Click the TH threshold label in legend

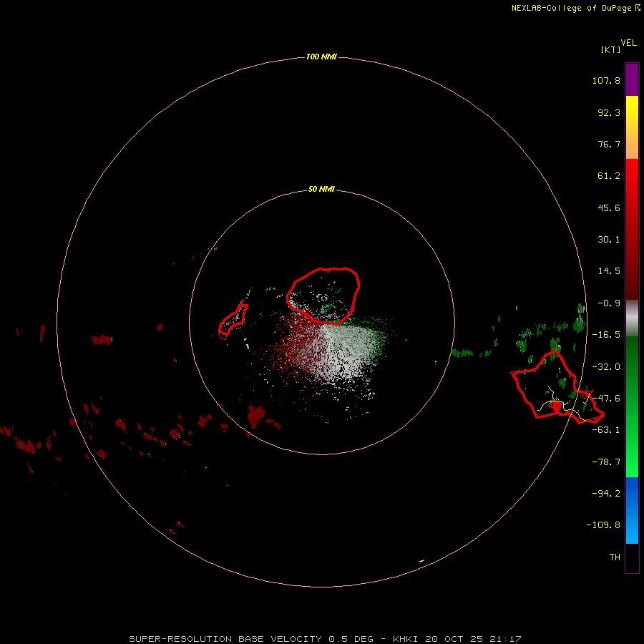[615, 557]
